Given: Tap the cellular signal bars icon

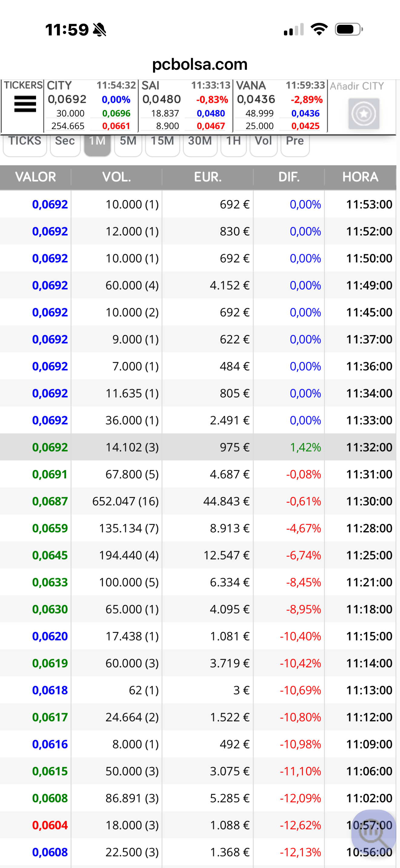Looking at the screenshot, I should click(294, 29).
